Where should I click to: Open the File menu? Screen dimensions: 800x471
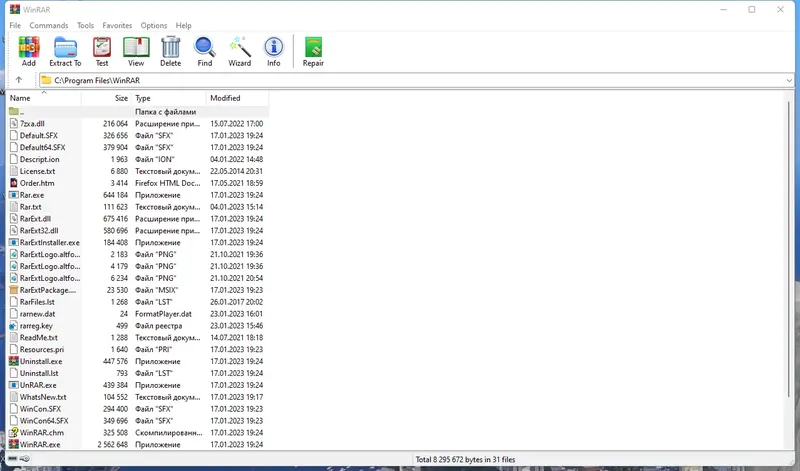[x=15, y=26]
